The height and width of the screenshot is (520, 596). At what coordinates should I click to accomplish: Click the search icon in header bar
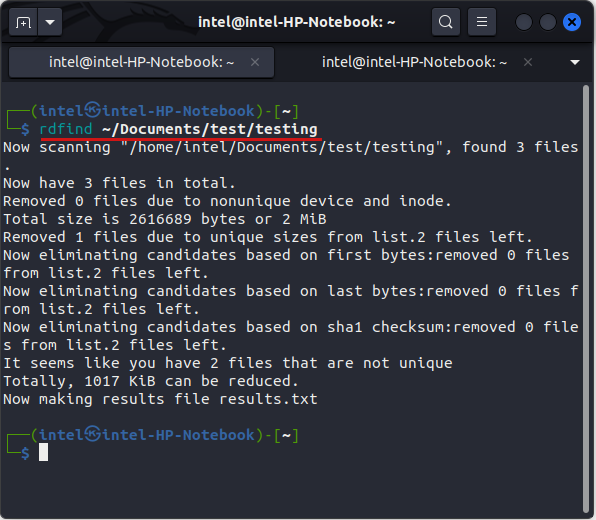(445, 22)
